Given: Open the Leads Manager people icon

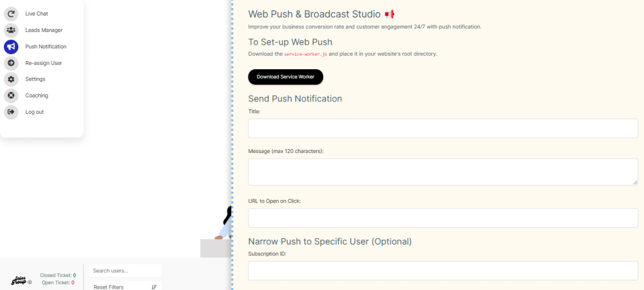Looking at the screenshot, I should click(11, 30).
